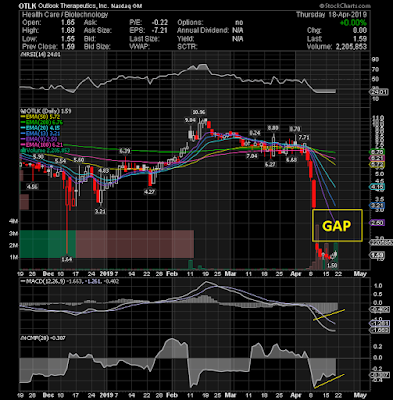Click the OTLK ticker symbol in header
Image resolution: width=393 pixels, height=400 pixels.
click(25, 6)
